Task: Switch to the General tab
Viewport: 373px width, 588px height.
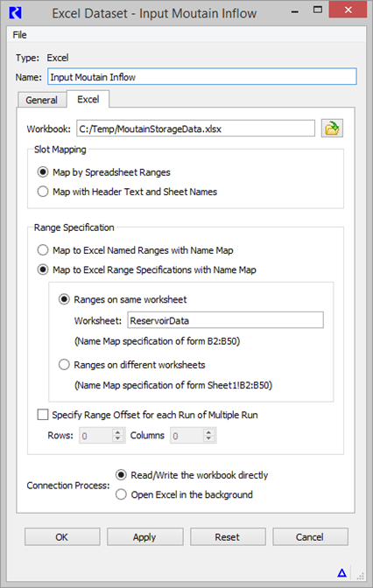Action: (42, 100)
